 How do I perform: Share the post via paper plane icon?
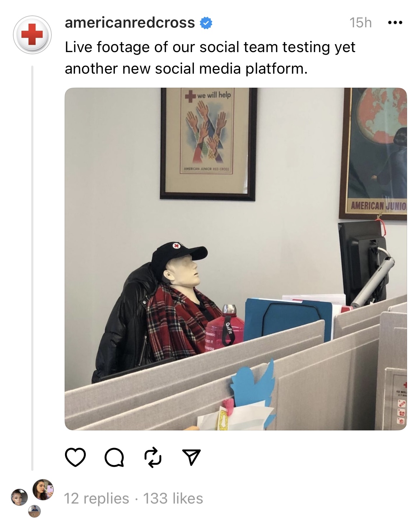click(x=191, y=457)
